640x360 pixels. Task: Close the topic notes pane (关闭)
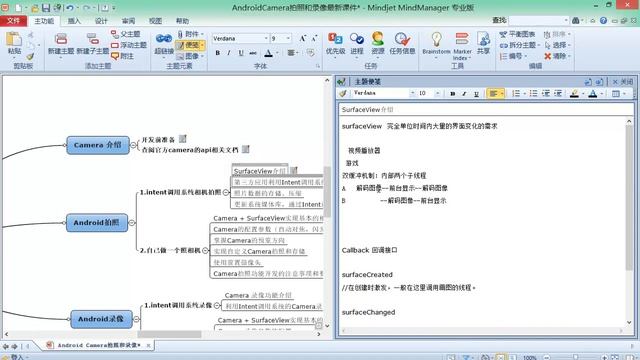[x=623, y=82]
